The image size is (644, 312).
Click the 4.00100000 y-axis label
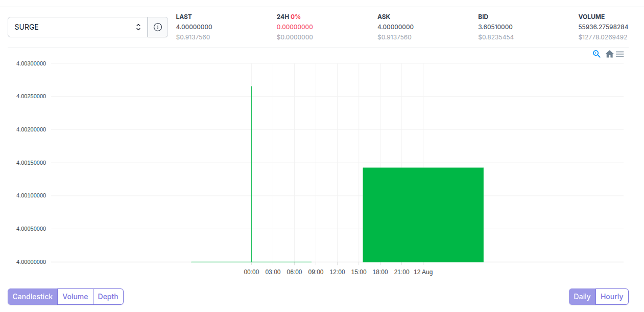click(31, 195)
